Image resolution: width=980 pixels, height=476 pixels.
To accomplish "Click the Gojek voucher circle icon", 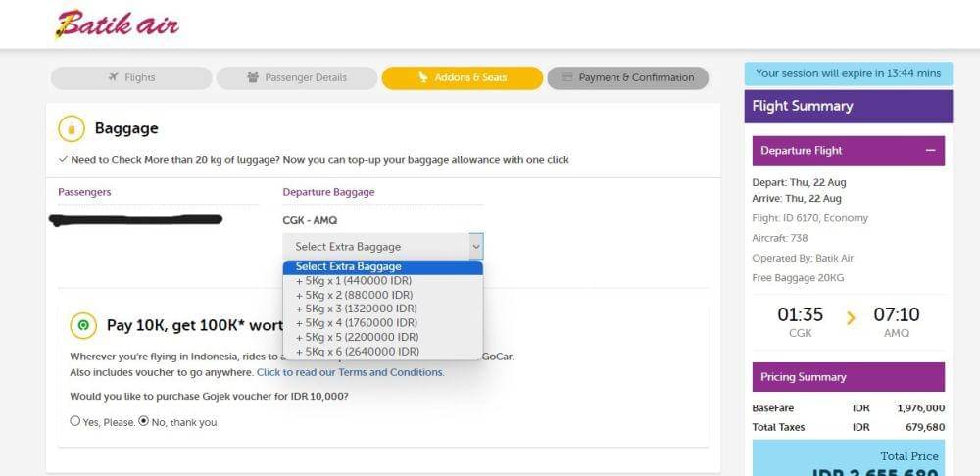I will 83,325.
